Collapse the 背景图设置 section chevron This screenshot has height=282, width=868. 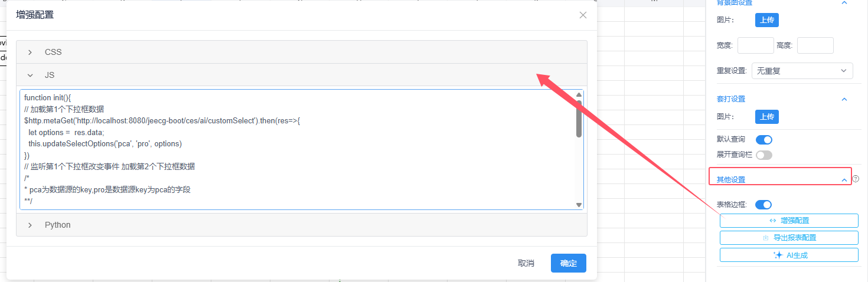844,3
